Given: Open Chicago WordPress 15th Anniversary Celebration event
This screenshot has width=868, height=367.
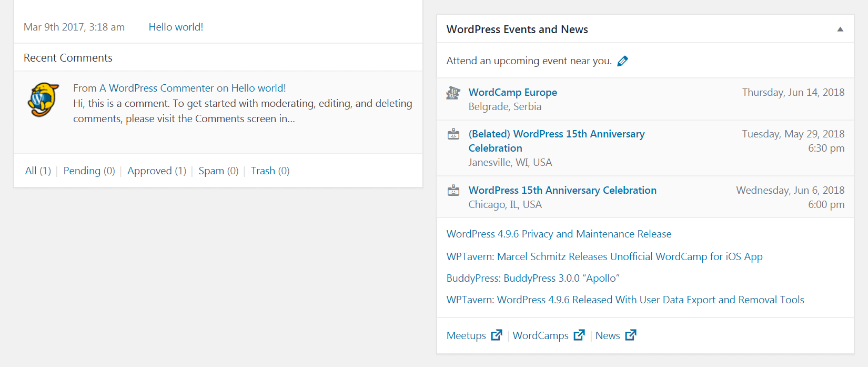Looking at the screenshot, I should (x=562, y=190).
